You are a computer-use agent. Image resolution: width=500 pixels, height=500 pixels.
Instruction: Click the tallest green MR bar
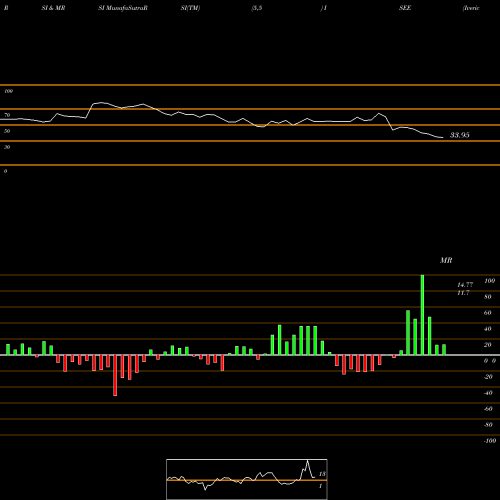pyautogui.click(x=422, y=315)
